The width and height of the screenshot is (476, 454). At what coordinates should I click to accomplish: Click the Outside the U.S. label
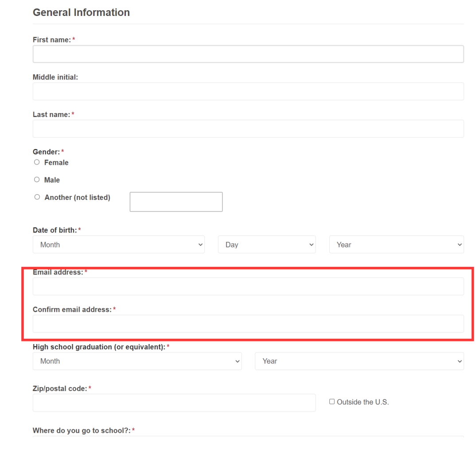[x=363, y=402]
